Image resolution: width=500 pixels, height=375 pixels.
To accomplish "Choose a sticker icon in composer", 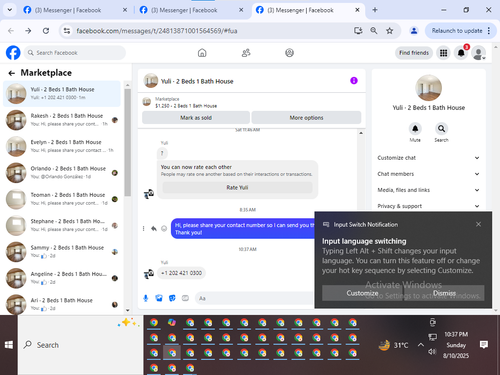I will click(x=172, y=298).
